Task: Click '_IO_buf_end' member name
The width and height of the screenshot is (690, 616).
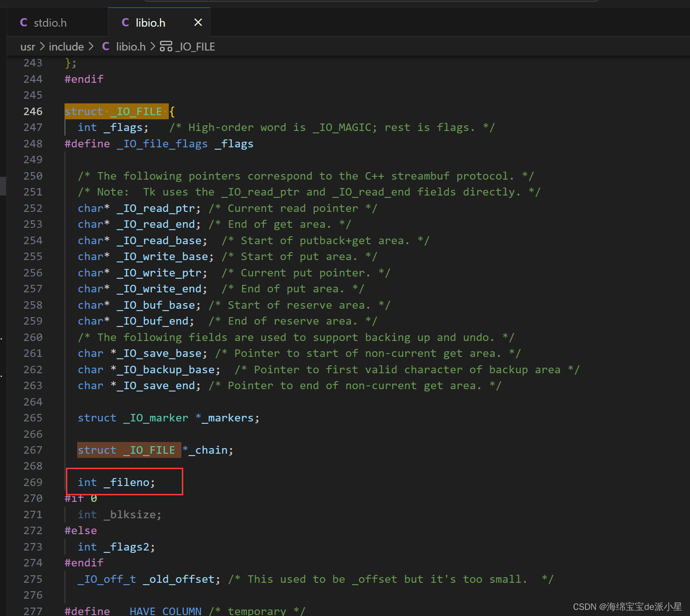Action: coord(152,321)
